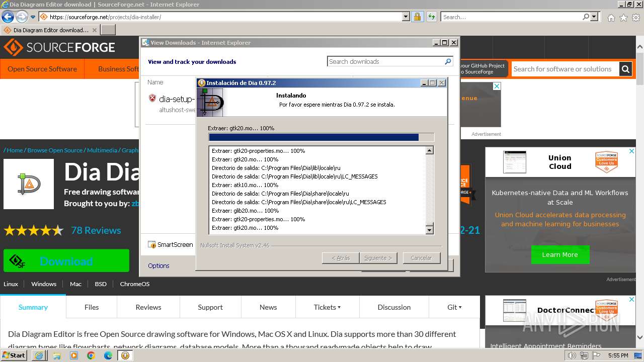Switch to the Summary tab
Image resolution: width=644 pixels, height=362 pixels.
pyautogui.click(x=33, y=307)
